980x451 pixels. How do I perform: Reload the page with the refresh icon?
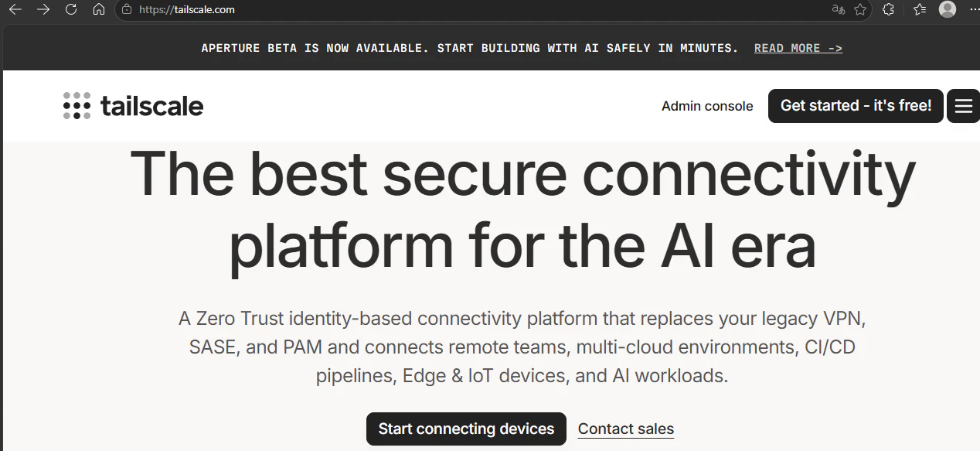(x=71, y=9)
